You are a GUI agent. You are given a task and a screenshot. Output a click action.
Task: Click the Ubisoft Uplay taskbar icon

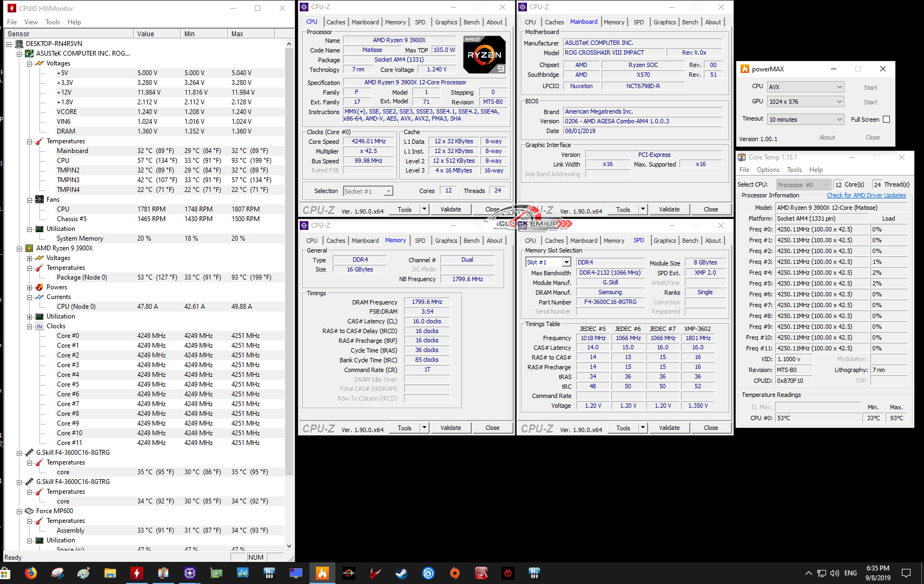428,573
